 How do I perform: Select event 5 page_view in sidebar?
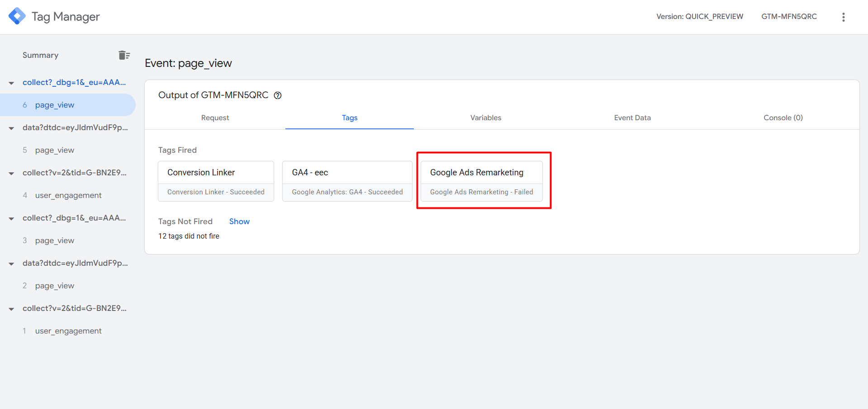coord(55,150)
